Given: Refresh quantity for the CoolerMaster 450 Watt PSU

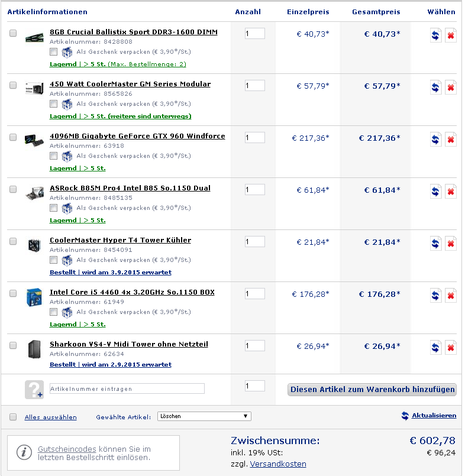Looking at the screenshot, I should (x=435, y=88).
